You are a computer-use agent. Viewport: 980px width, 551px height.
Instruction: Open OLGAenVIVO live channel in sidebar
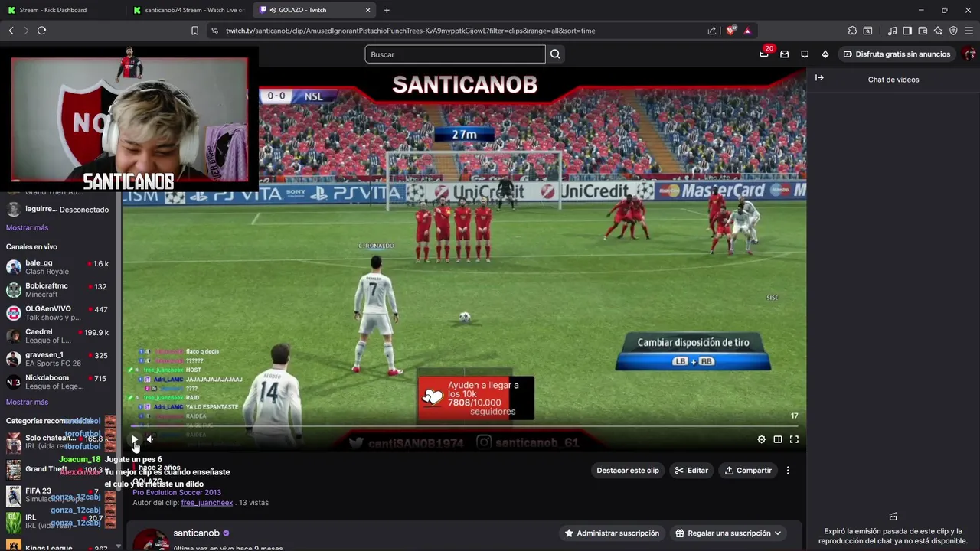click(x=58, y=313)
